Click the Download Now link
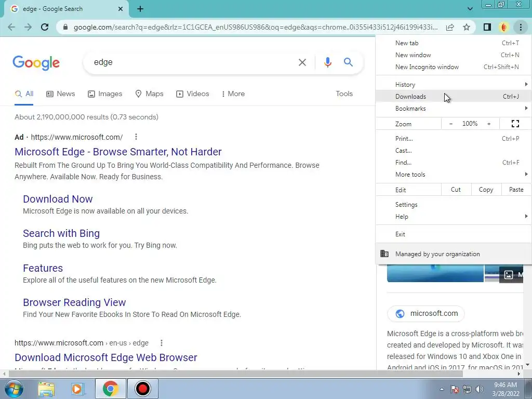Image resolution: width=532 pixels, height=399 pixels. click(x=58, y=199)
